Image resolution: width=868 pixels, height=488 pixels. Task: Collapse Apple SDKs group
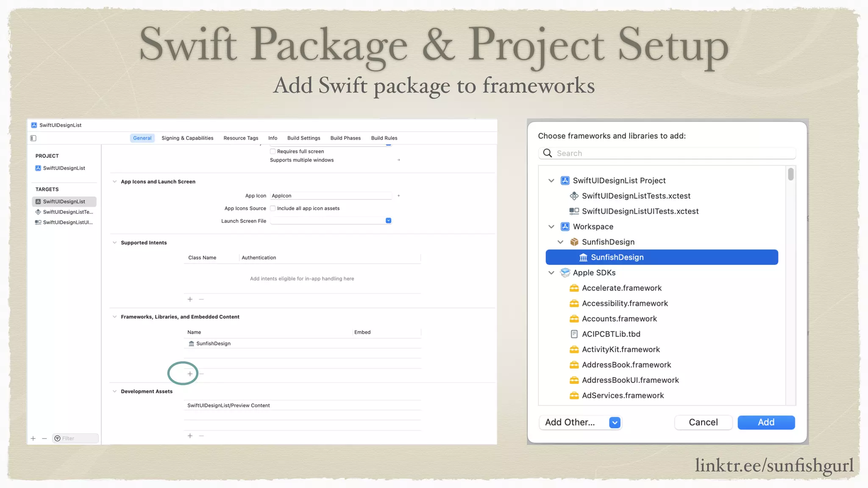point(551,273)
